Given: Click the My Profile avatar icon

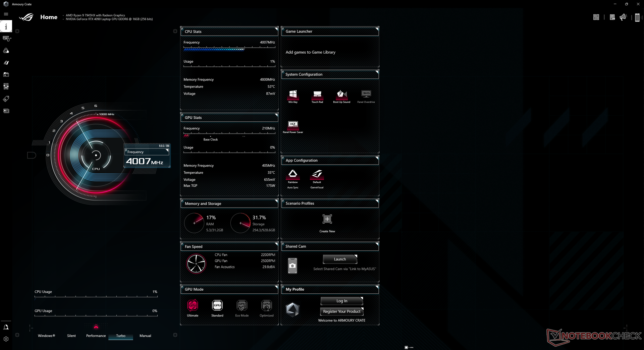Looking at the screenshot, I should (x=292, y=309).
